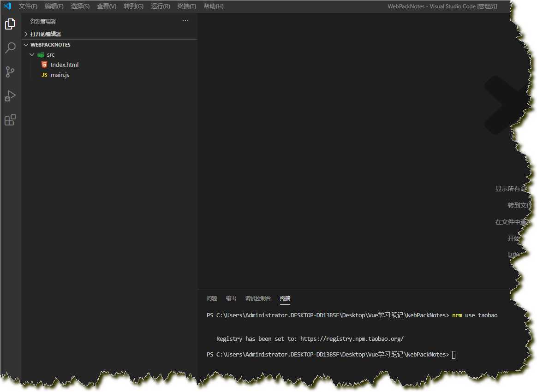Click the 资源管理器 panel title

pyautogui.click(x=43, y=21)
